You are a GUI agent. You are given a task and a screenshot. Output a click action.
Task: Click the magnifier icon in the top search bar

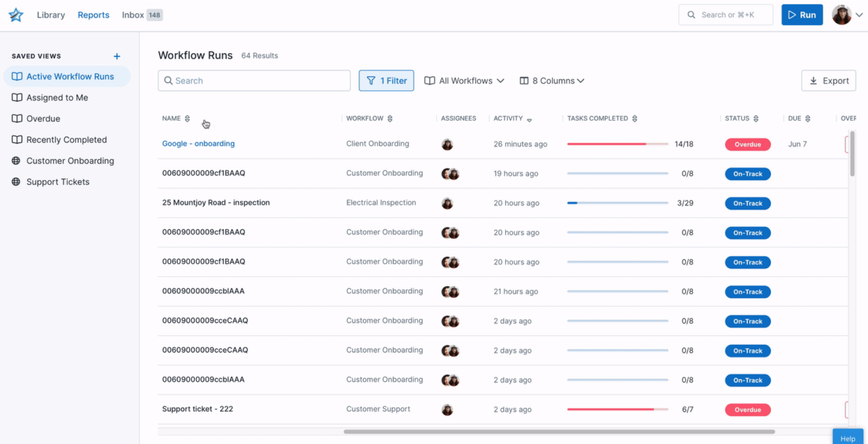coord(692,15)
